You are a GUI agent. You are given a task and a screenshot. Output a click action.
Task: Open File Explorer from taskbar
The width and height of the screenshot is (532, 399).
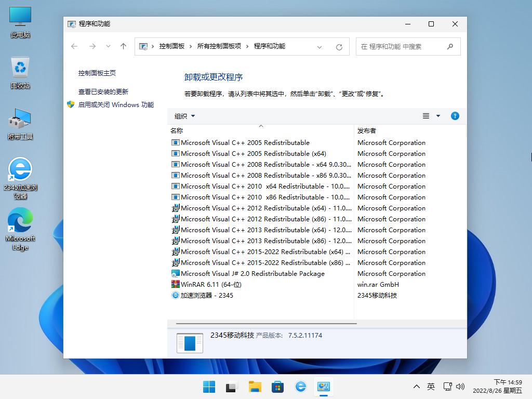pos(255,387)
